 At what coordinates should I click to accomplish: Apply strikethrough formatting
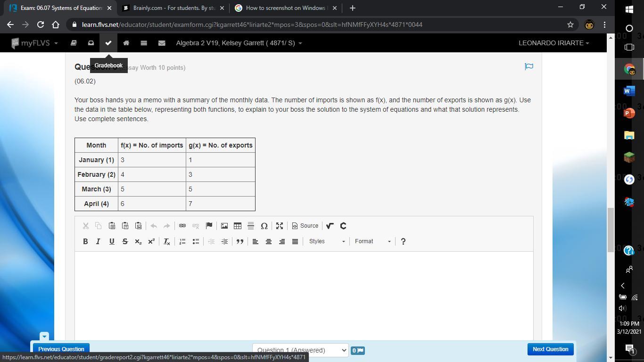click(x=125, y=241)
